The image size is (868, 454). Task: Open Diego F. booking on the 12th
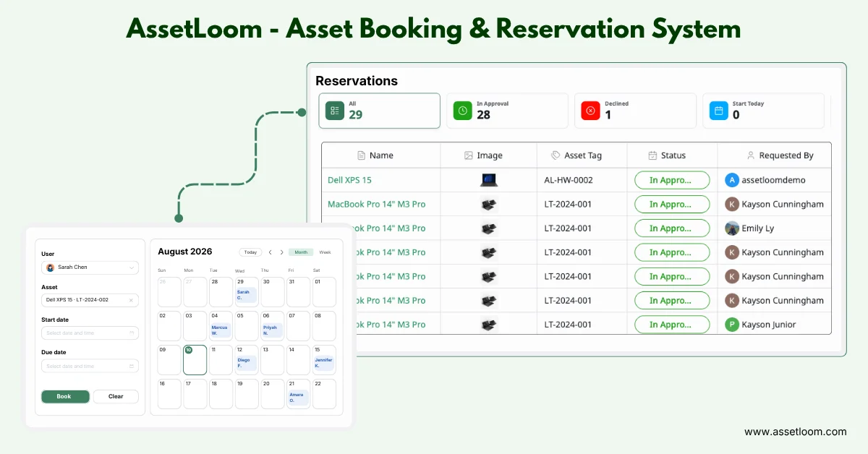(x=246, y=362)
